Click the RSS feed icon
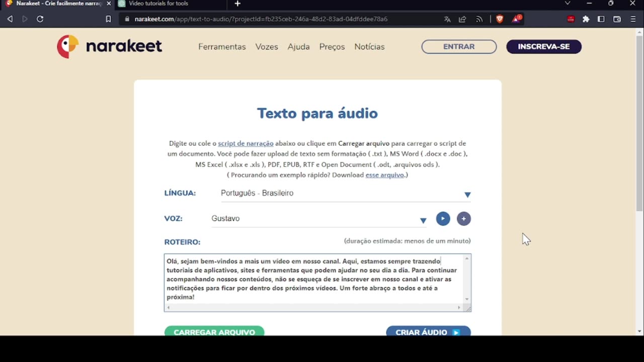 tap(479, 19)
